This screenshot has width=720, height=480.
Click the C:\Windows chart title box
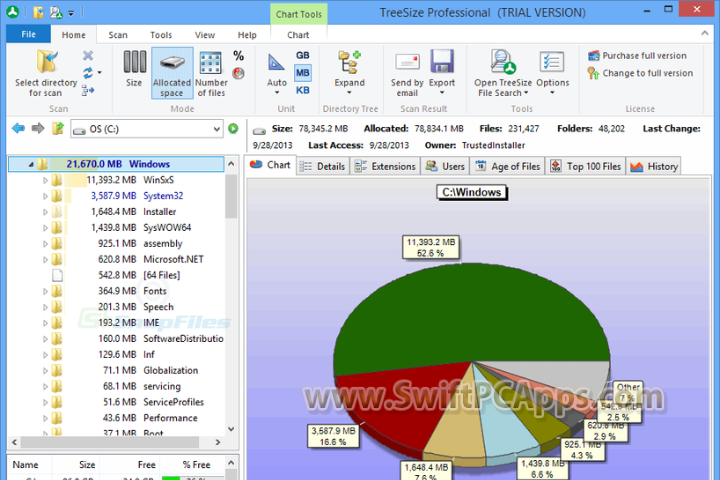coord(472,192)
